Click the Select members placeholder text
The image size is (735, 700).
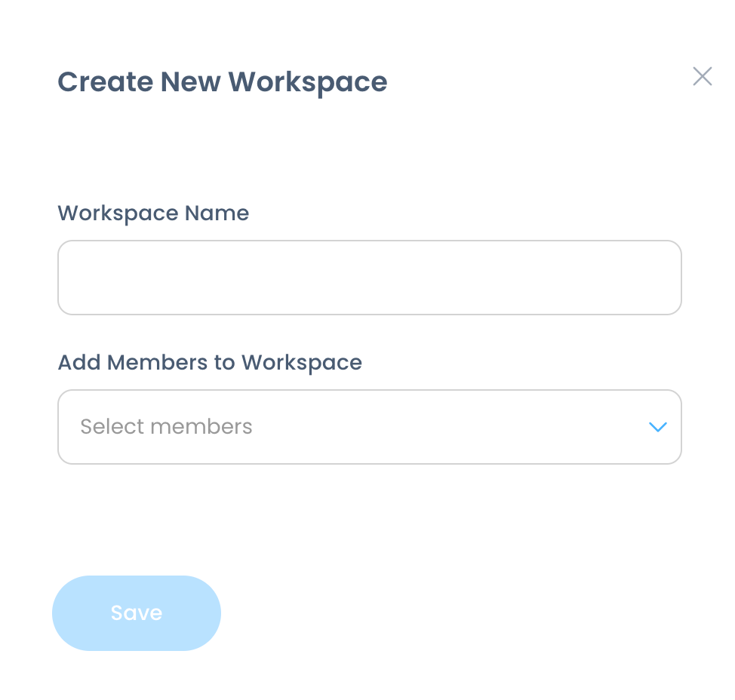click(x=167, y=427)
